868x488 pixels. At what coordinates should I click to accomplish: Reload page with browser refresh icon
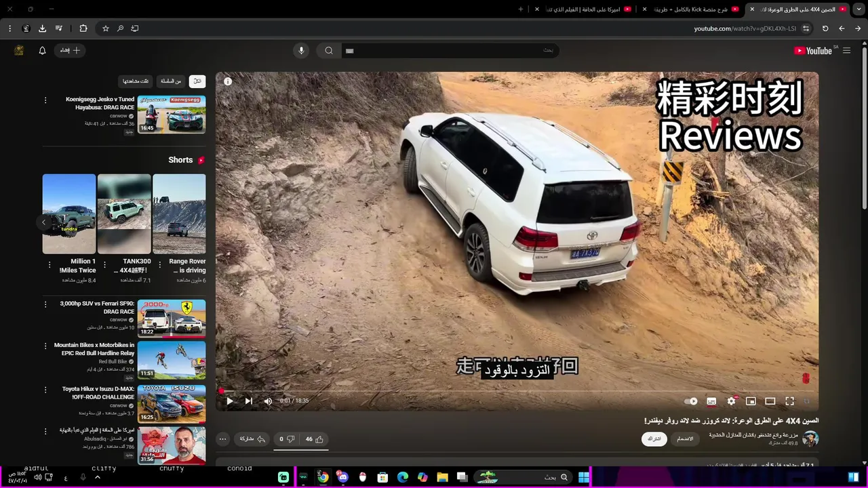(x=825, y=28)
